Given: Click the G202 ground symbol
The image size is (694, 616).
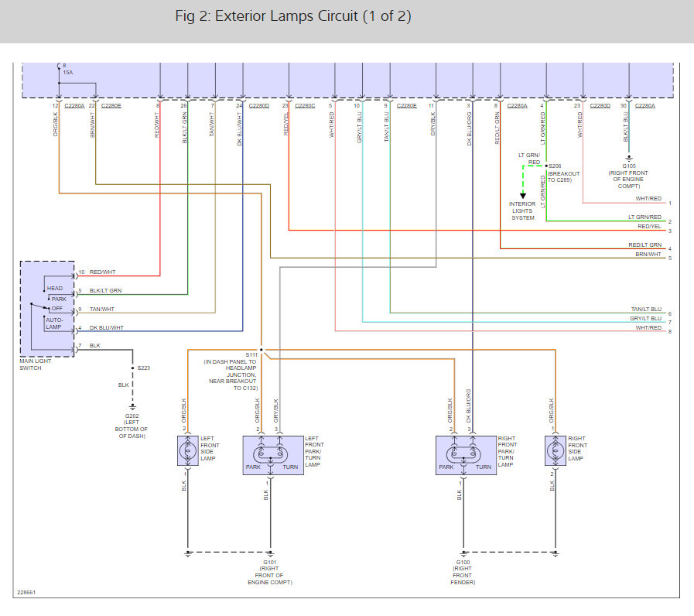Looking at the screenshot, I should click(132, 407).
